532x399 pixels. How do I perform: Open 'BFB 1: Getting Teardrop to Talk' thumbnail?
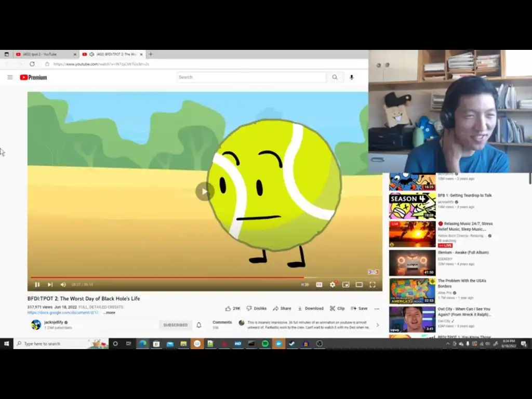click(x=412, y=206)
